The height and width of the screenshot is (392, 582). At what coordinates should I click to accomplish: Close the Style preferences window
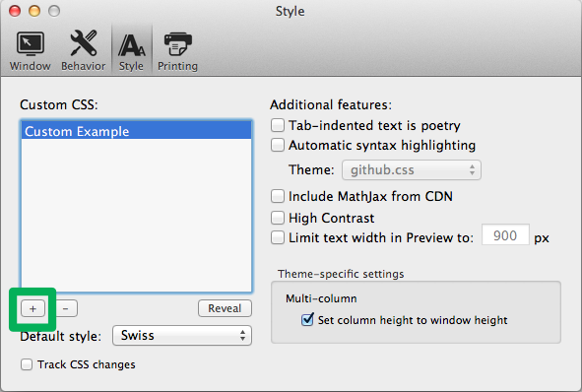[15, 11]
